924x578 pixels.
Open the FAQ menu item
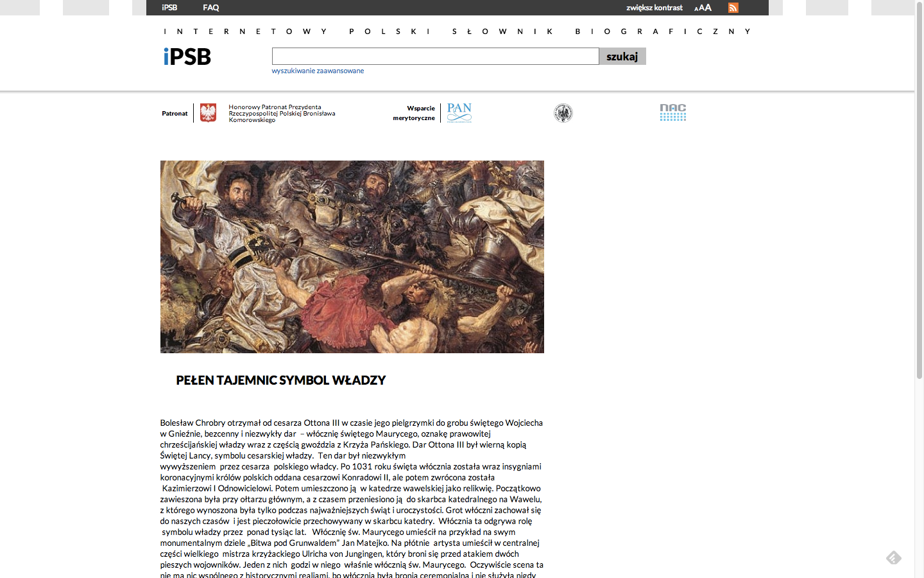click(211, 8)
